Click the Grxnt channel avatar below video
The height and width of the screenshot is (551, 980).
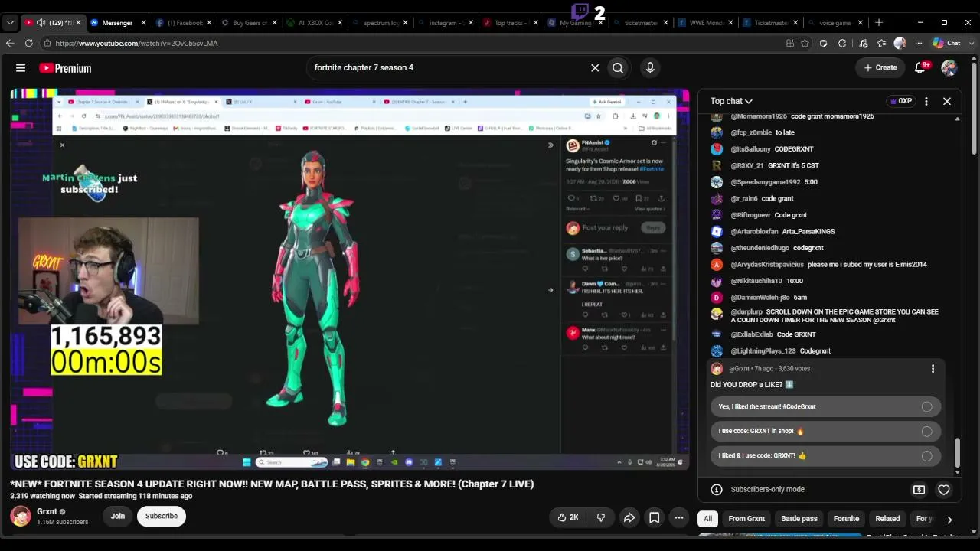click(x=21, y=516)
